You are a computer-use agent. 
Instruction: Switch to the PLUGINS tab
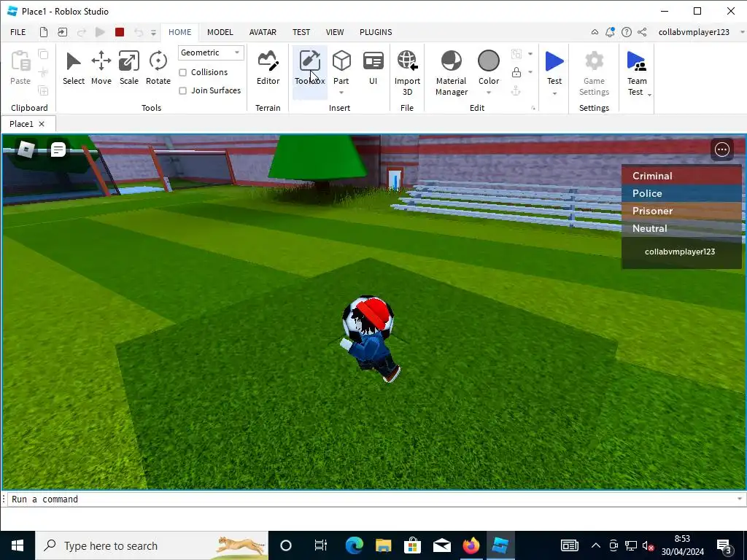click(x=376, y=32)
